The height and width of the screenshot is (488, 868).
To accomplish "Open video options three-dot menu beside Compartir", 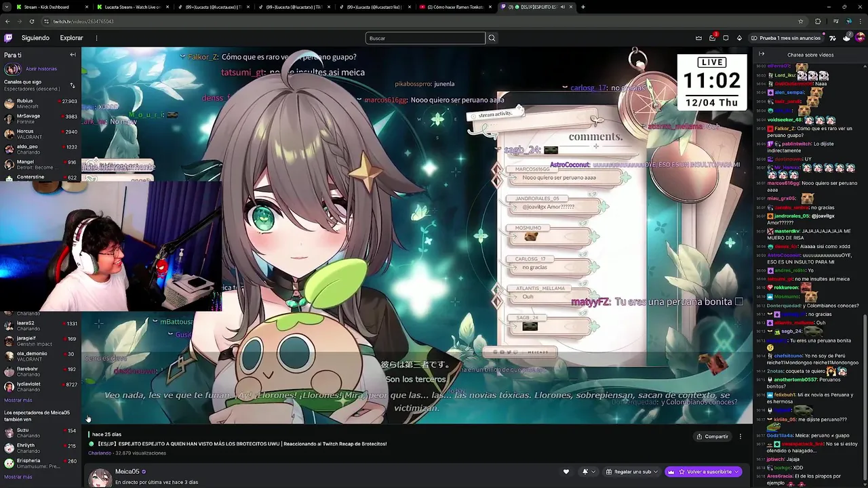I will pyautogui.click(x=741, y=436).
